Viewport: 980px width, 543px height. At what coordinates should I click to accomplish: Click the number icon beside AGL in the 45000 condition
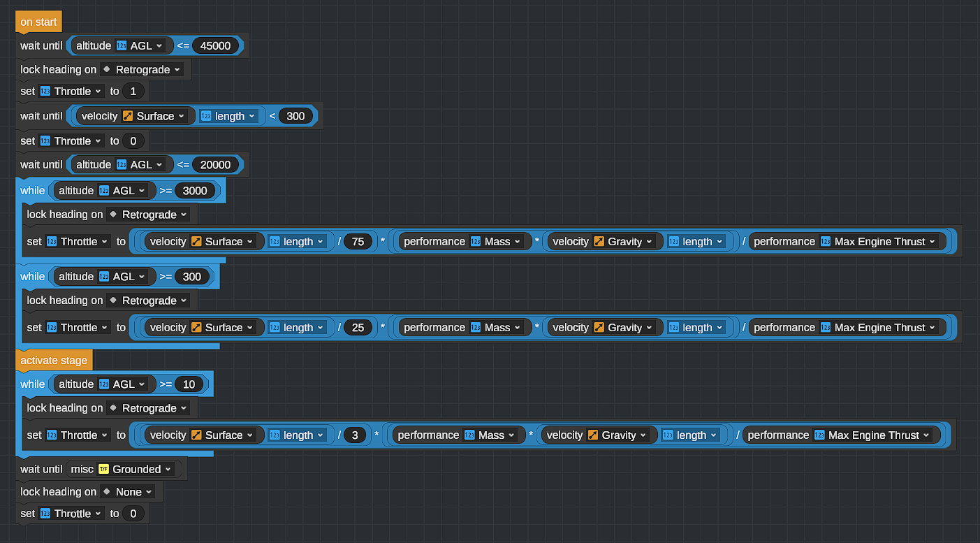click(x=122, y=46)
